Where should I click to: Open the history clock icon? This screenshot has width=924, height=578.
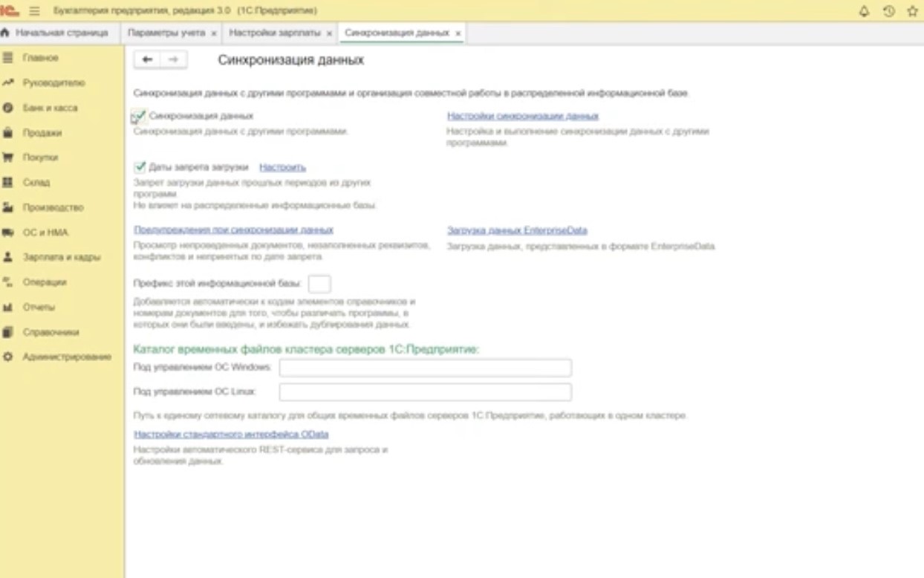[888, 11]
